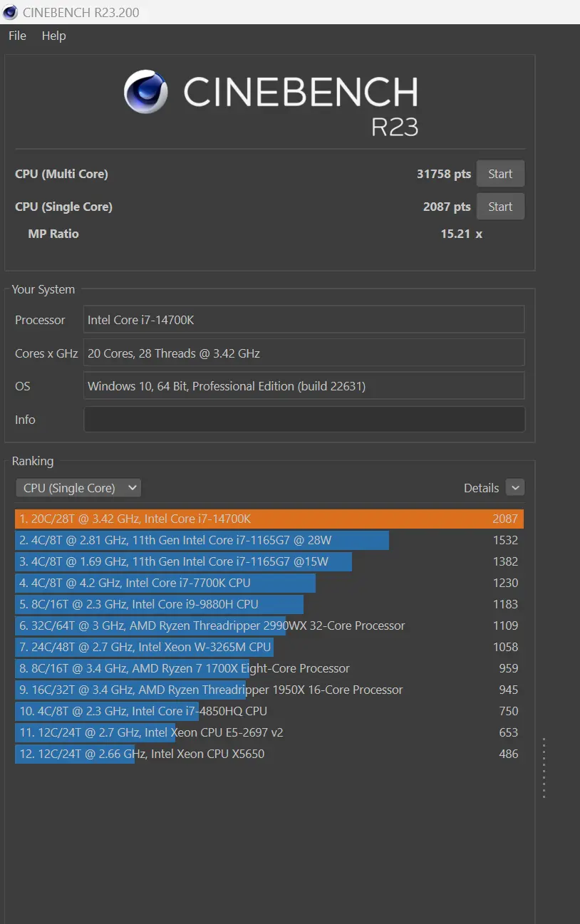Start the CPU Multi Core benchmark
The height and width of the screenshot is (924, 580).
500,174
